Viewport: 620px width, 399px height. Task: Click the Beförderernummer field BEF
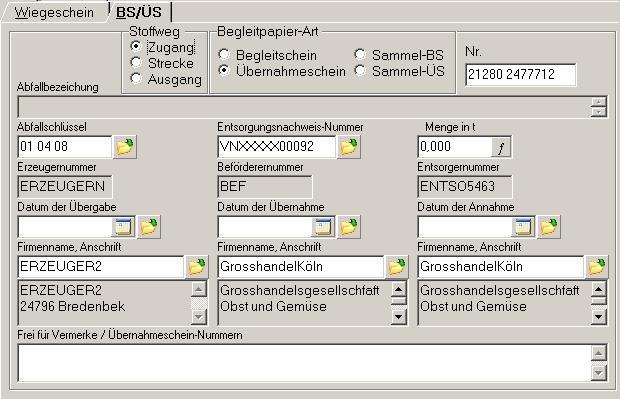tap(265, 187)
